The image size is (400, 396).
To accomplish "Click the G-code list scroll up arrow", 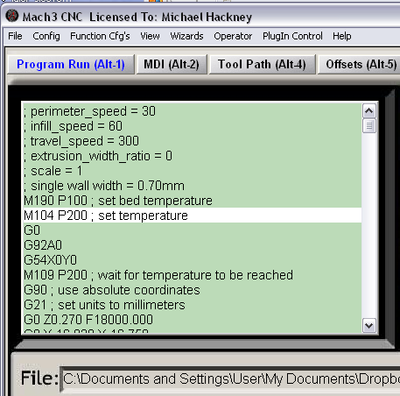I will 369,111.
